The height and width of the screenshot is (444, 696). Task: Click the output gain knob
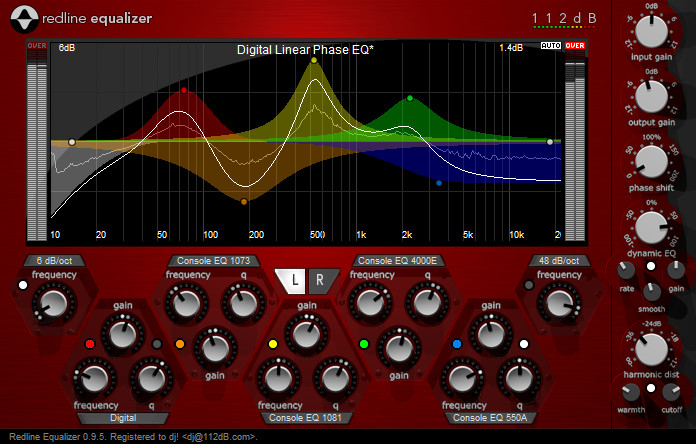pos(651,97)
